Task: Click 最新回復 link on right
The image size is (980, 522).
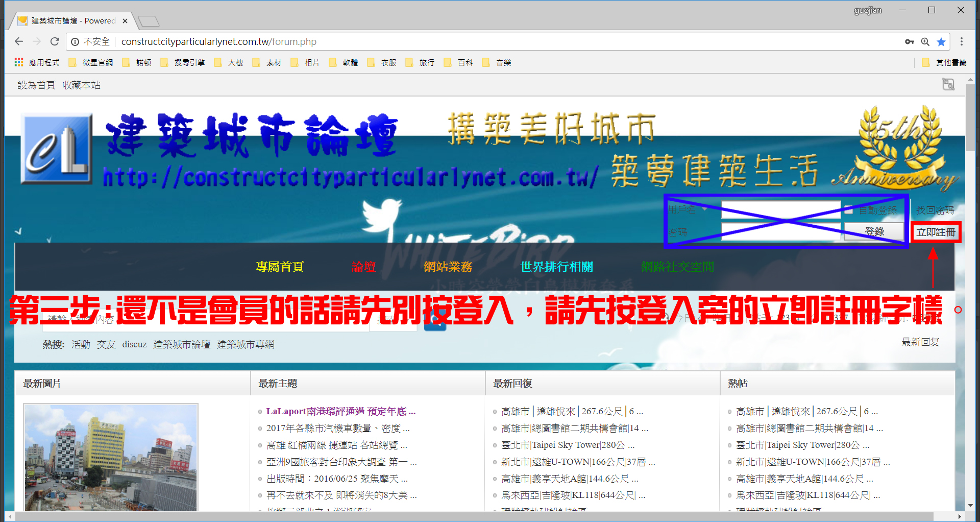Action: [920, 342]
